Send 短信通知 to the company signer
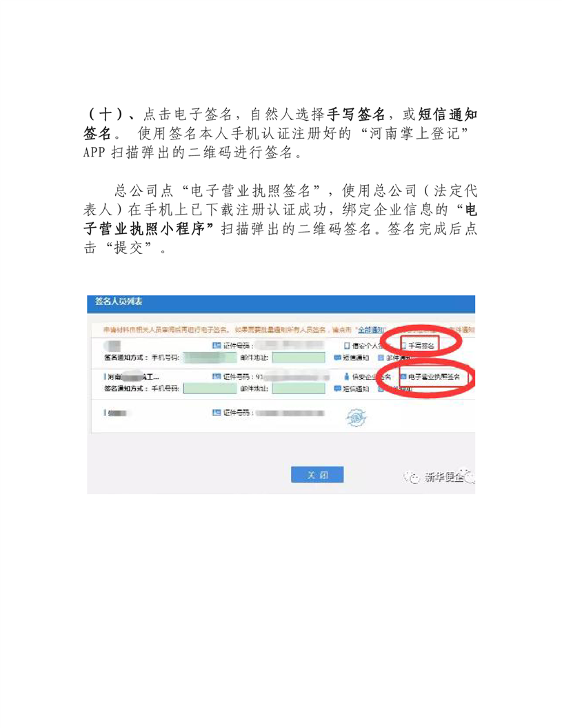Viewport: 562px width, 728px height. (352, 388)
